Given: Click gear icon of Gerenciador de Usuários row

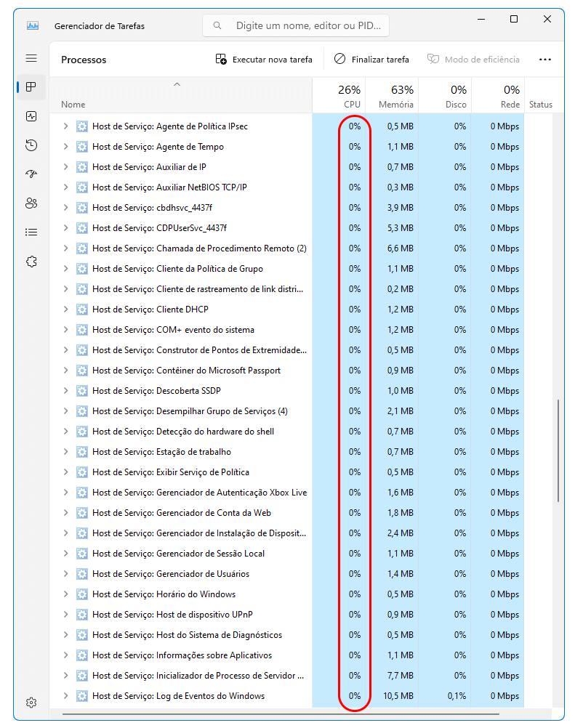Looking at the screenshot, I should (x=81, y=574).
